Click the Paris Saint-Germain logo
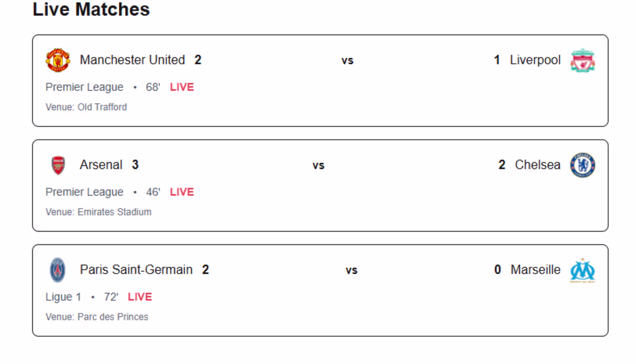The width and height of the screenshot is (636, 364). (x=58, y=270)
